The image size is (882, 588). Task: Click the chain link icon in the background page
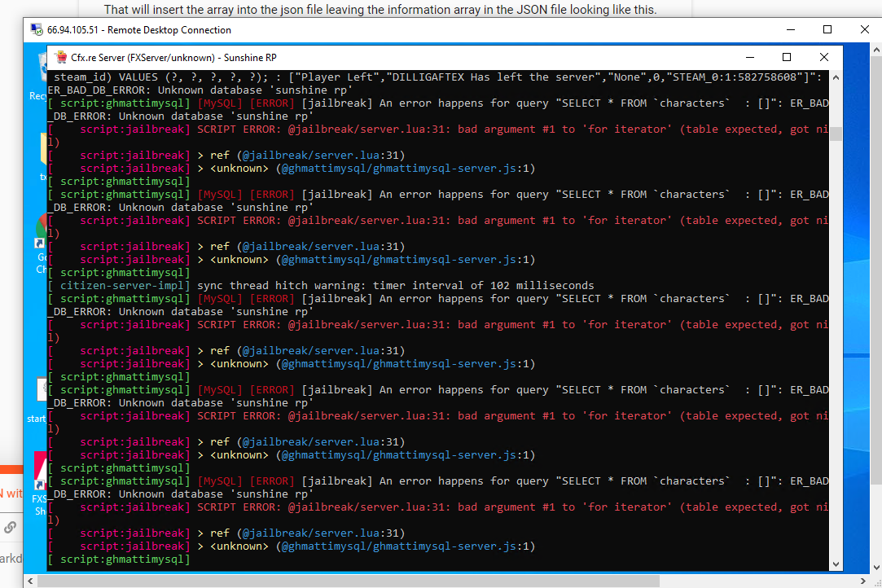pos(10,527)
